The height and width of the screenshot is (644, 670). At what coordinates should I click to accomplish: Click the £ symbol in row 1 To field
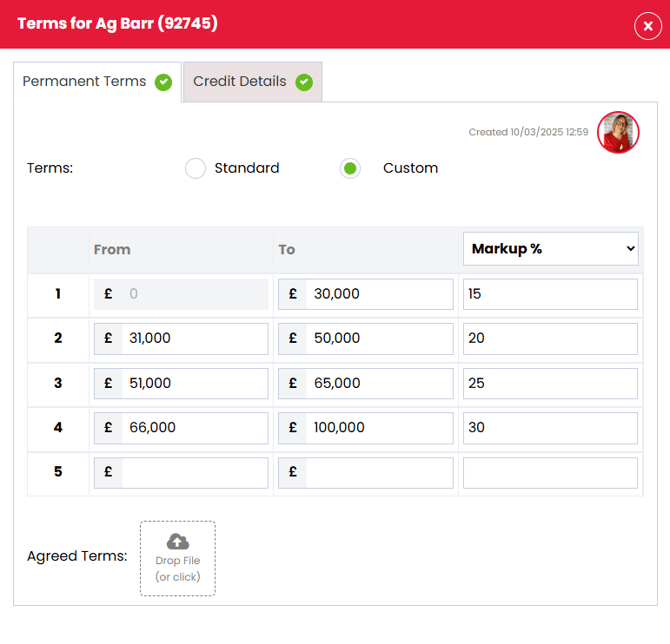click(293, 294)
